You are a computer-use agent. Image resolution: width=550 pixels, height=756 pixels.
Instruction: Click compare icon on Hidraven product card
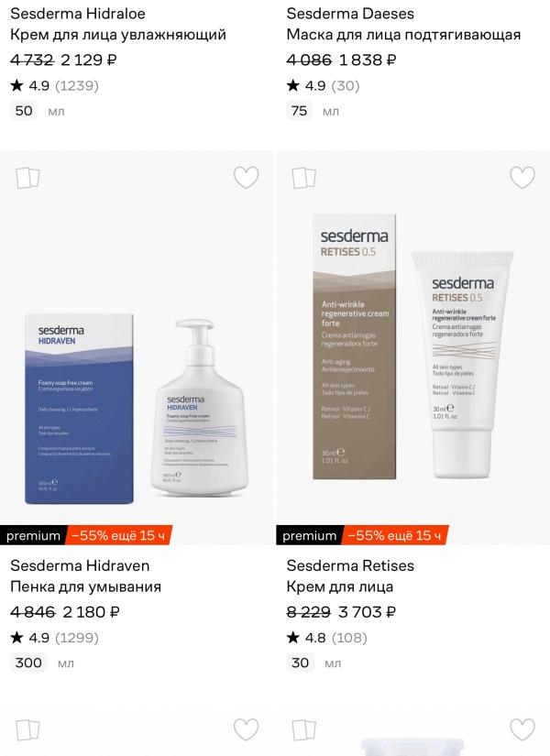(27, 178)
